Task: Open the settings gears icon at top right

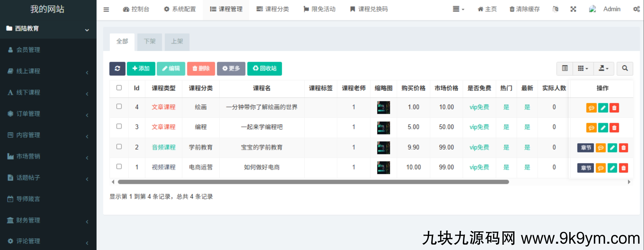Action: click(636, 9)
